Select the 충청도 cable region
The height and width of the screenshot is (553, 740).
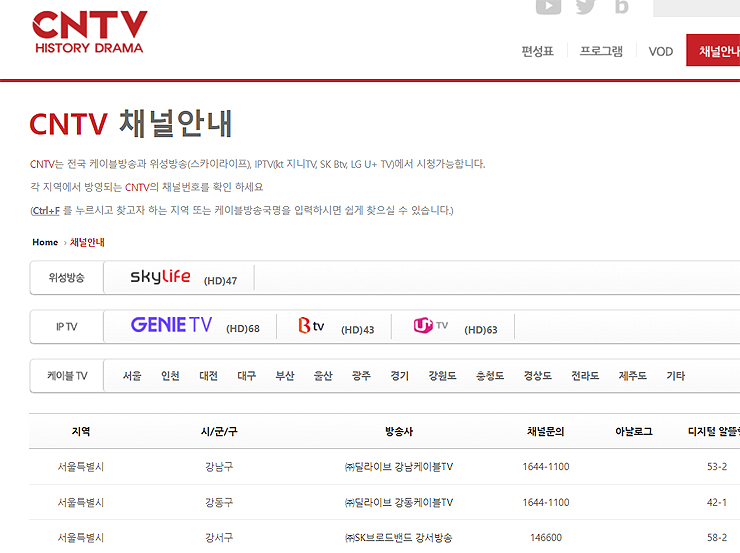click(490, 376)
